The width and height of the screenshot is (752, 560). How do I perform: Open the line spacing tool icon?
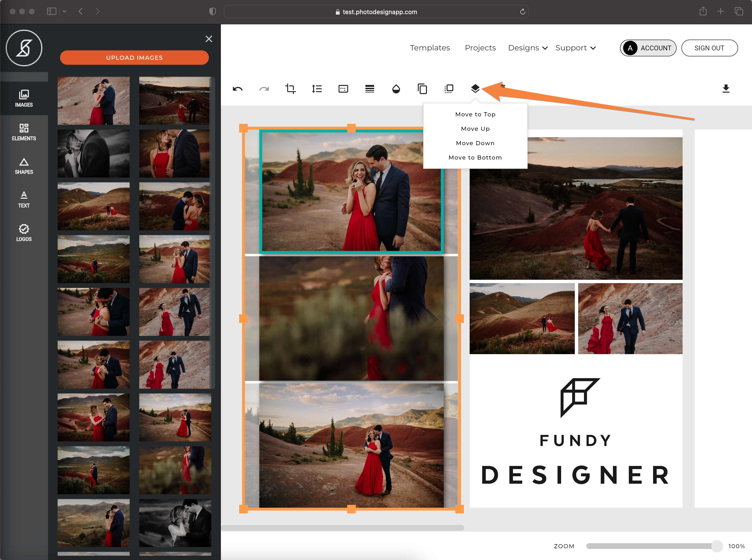pos(317,89)
